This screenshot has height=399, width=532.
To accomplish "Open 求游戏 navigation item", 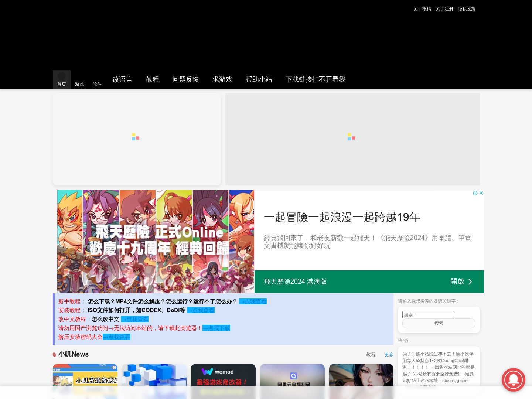I will tap(222, 79).
